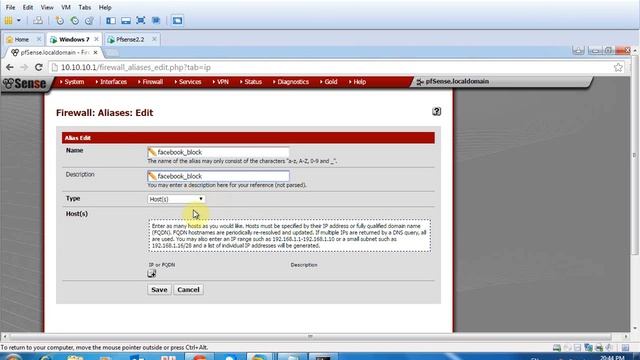This screenshot has height=360, width=640.
Task: Revert to snapshot toolbar icon
Action: pos(75,20)
